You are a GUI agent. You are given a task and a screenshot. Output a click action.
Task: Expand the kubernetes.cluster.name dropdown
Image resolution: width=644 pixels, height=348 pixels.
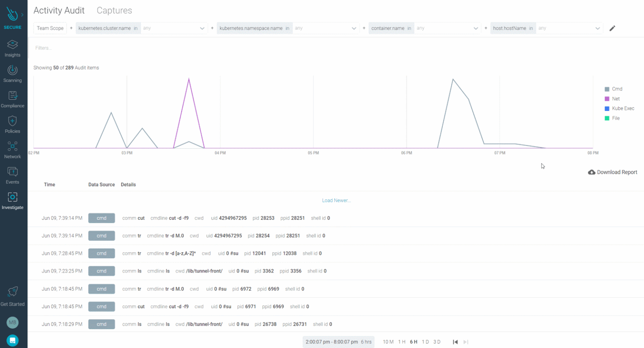click(202, 28)
